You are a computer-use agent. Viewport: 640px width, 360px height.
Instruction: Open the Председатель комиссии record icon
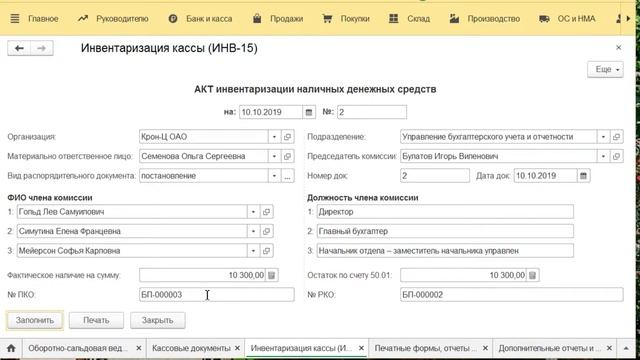(x=617, y=156)
